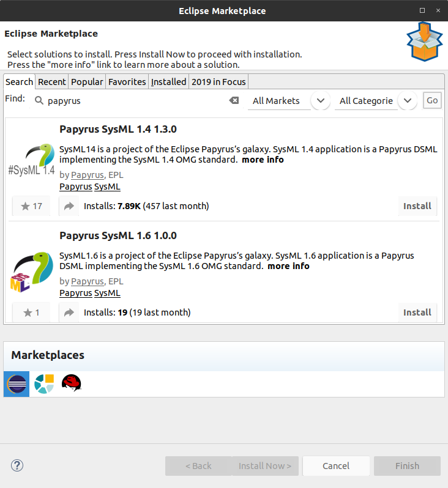Install Papyrus SysML 1.4 1.3.0

[417, 206]
